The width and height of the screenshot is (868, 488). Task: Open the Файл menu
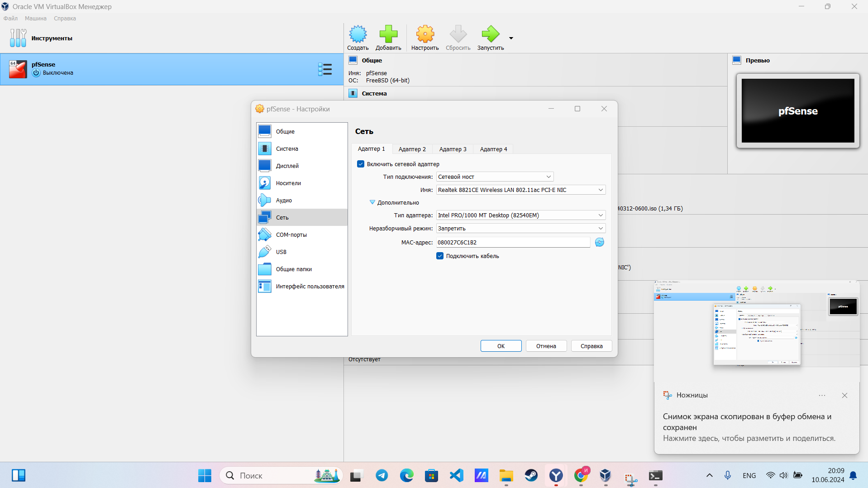coord(10,19)
